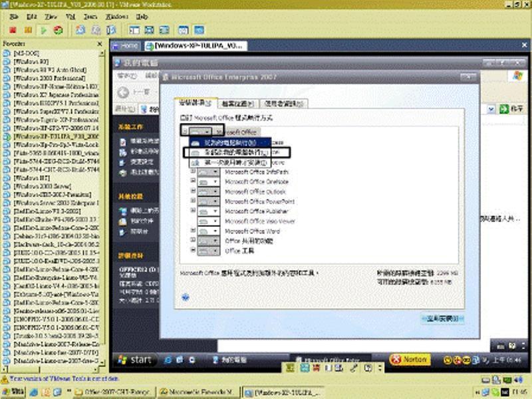Select [Windows 2000 Professional] in Favorites
The image size is (532, 399).
[49, 78]
